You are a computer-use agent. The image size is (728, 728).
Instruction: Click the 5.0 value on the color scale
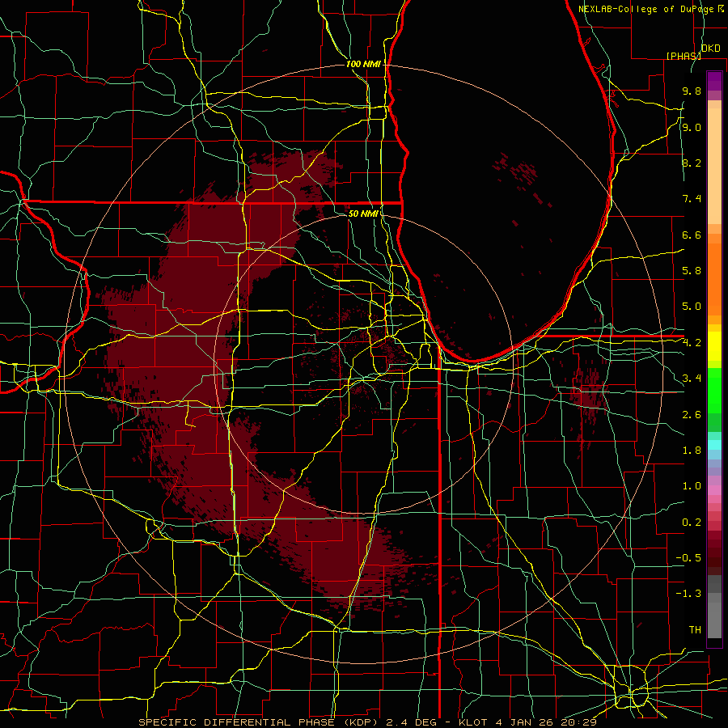tap(692, 307)
